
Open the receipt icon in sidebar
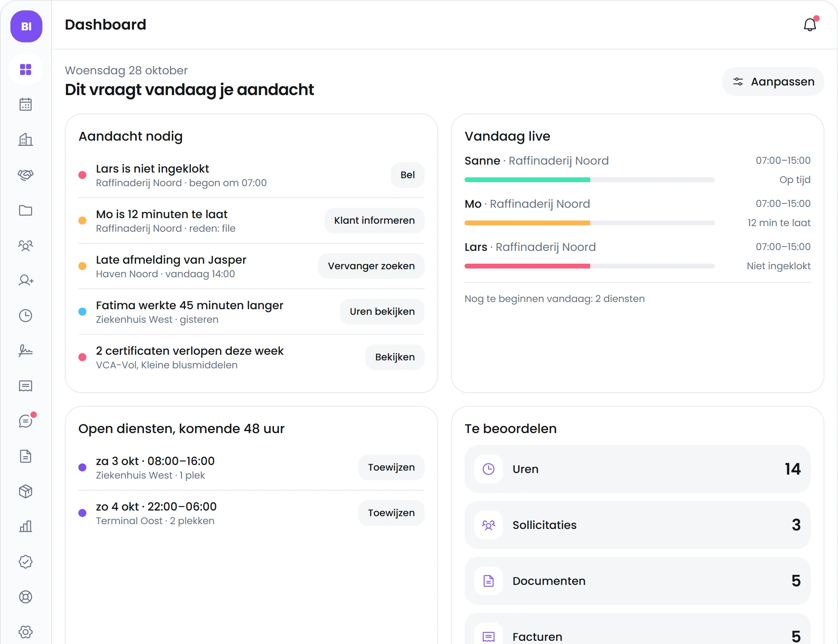point(26,386)
